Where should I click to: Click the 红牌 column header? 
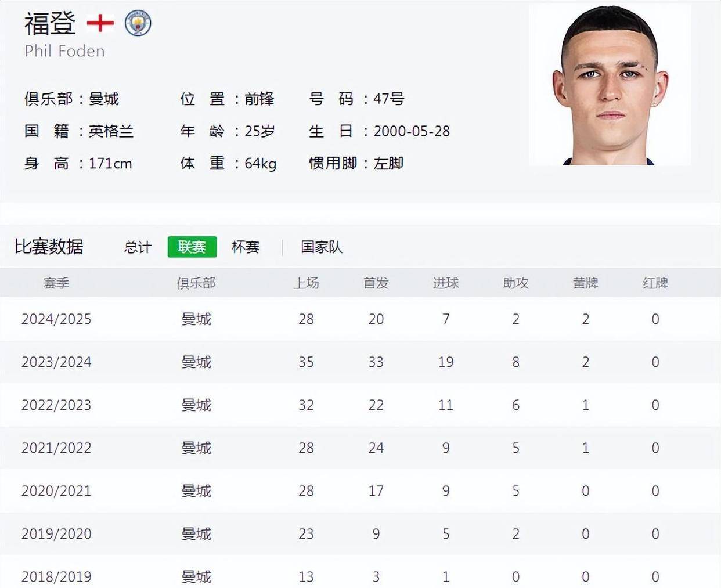click(x=655, y=283)
